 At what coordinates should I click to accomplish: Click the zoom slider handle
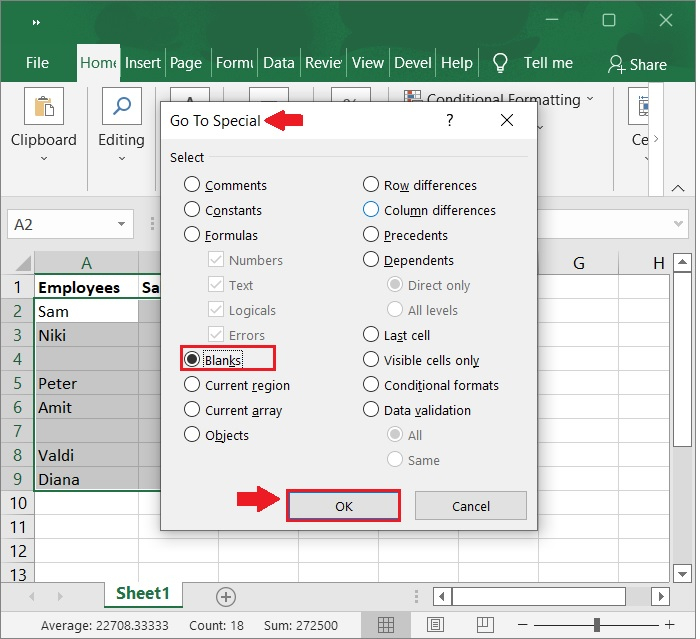tap(597, 625)
